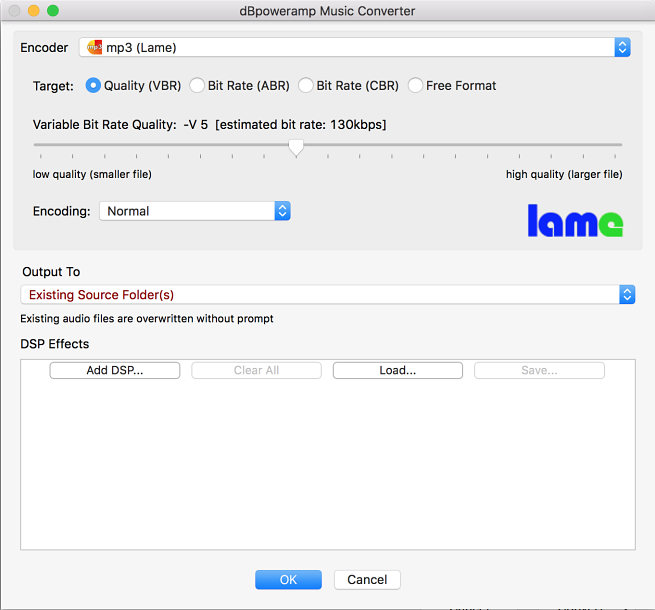This screenshot has height=610, width=655.
Task: Click the estimated bit rate 130kbps text
Action: pos(301,125)
